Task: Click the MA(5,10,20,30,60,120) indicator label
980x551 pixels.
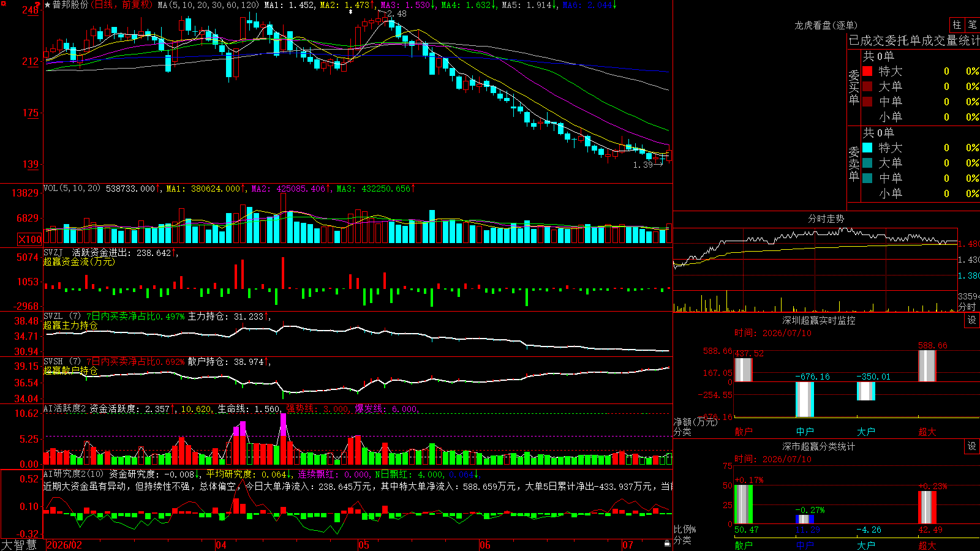Action: click(208, 5)
